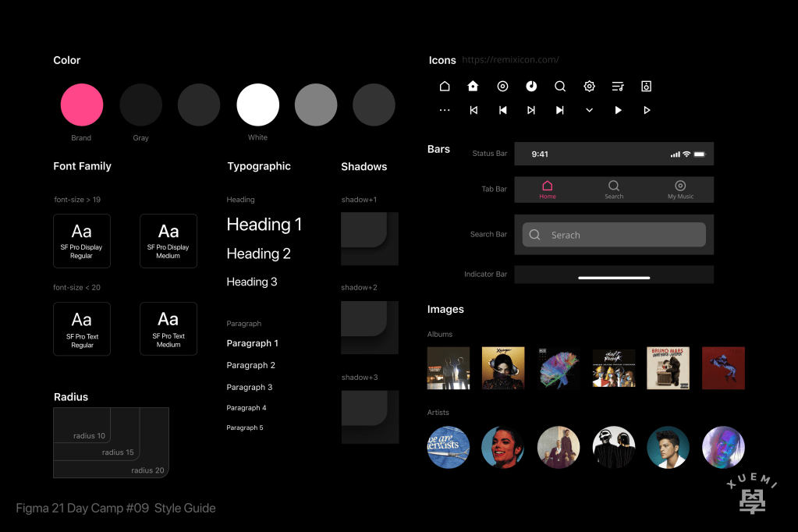Click into the Serach search field
This screenshot has width=798, height=532.
click(614, 235)
